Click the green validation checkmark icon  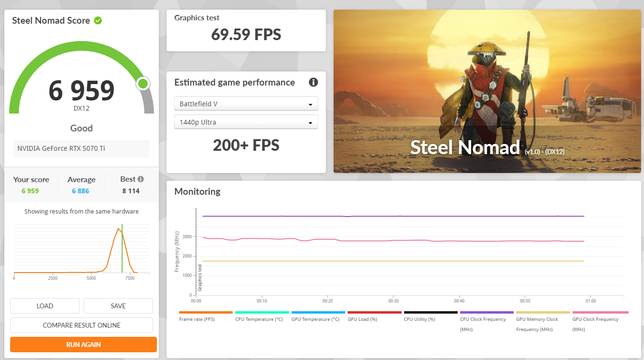click(98, 20)
